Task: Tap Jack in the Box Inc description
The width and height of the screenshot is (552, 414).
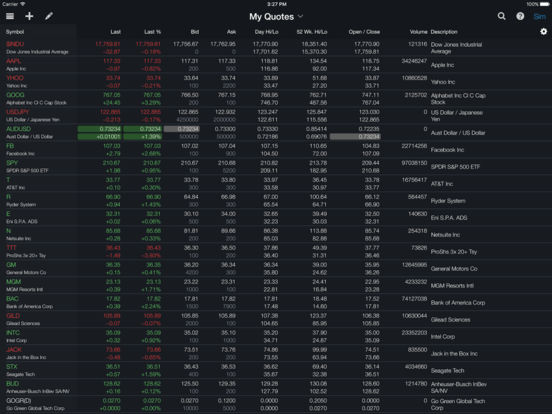Action: (454, 354)
